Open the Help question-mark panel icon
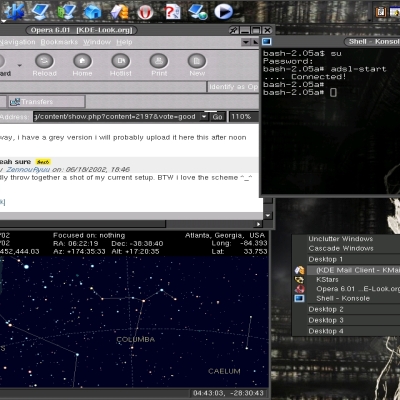400x400 pixels. tap(172, 12)
